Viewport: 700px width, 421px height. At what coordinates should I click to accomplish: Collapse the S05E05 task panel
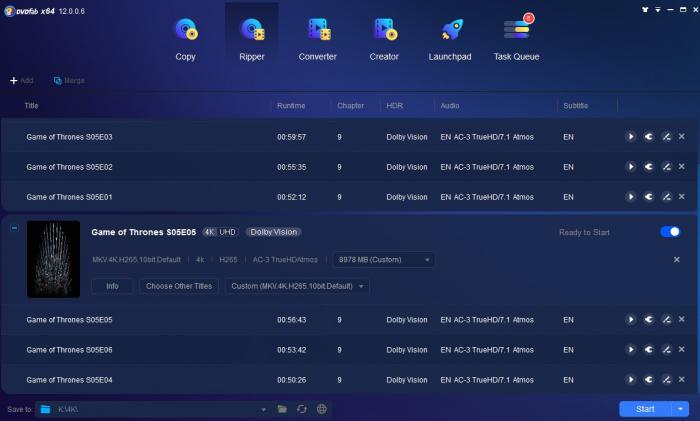(14, 228)
